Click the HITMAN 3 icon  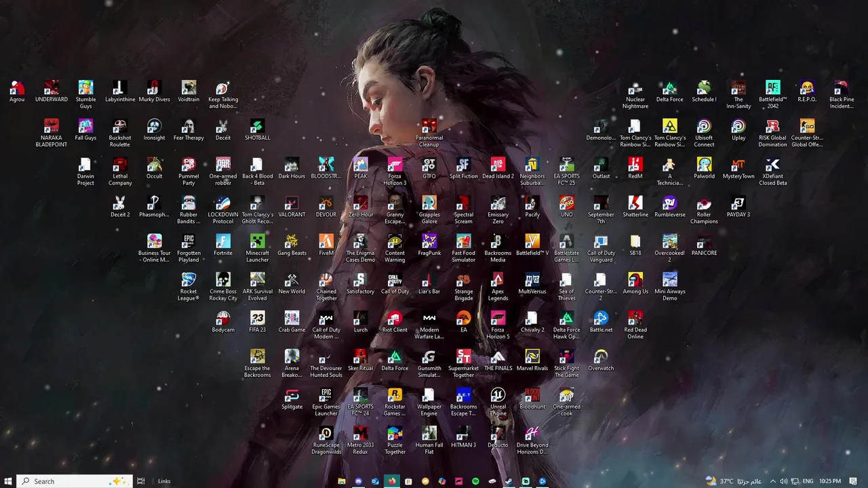click(x=464, y=438)
